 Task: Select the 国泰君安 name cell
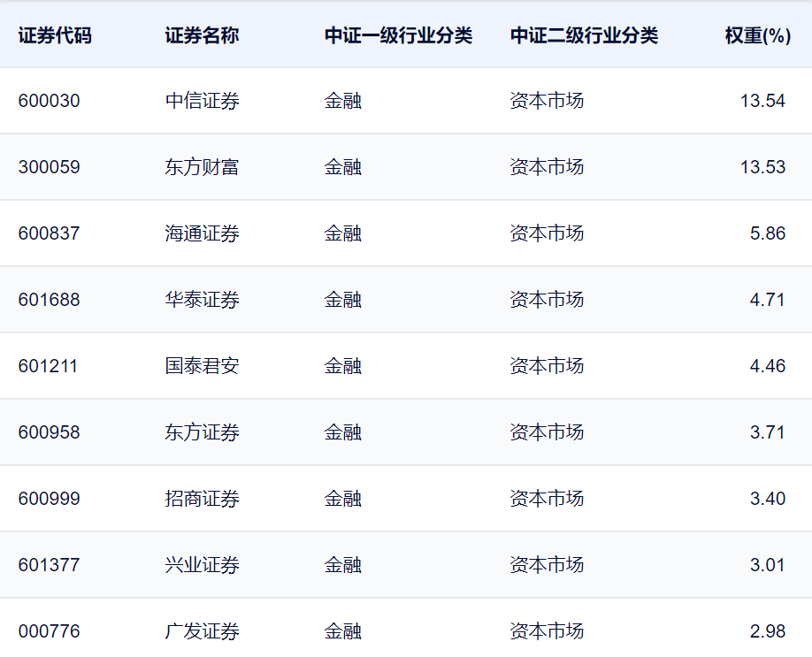click(x=202, y=365)
